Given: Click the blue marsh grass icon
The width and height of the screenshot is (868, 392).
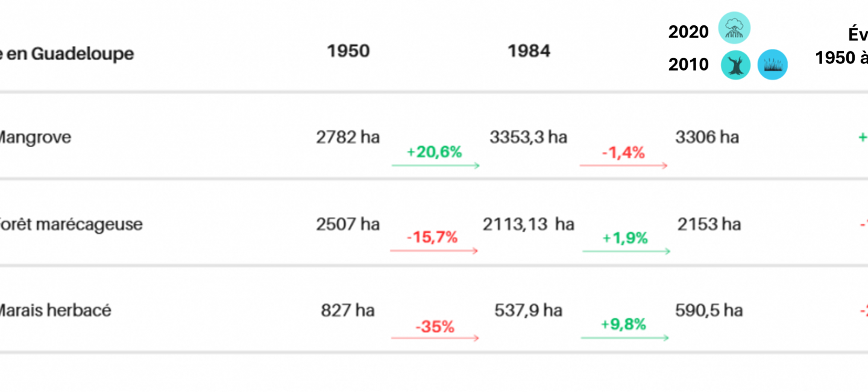Looking at the screenshot, I should [x=772, y=65].
